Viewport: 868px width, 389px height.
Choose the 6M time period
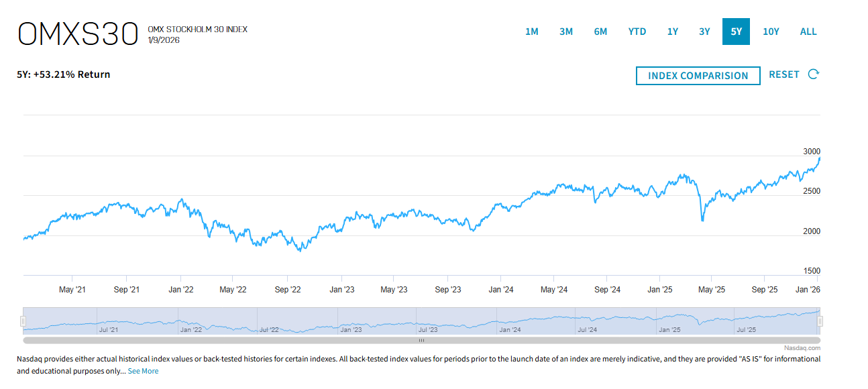pos(600,32)
